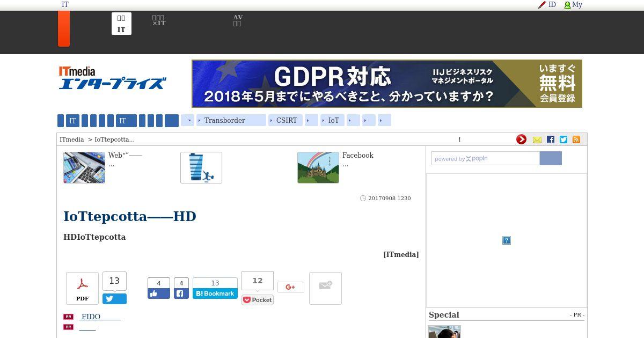Open the GDPR banner advertisement

(x=387, y=84)
